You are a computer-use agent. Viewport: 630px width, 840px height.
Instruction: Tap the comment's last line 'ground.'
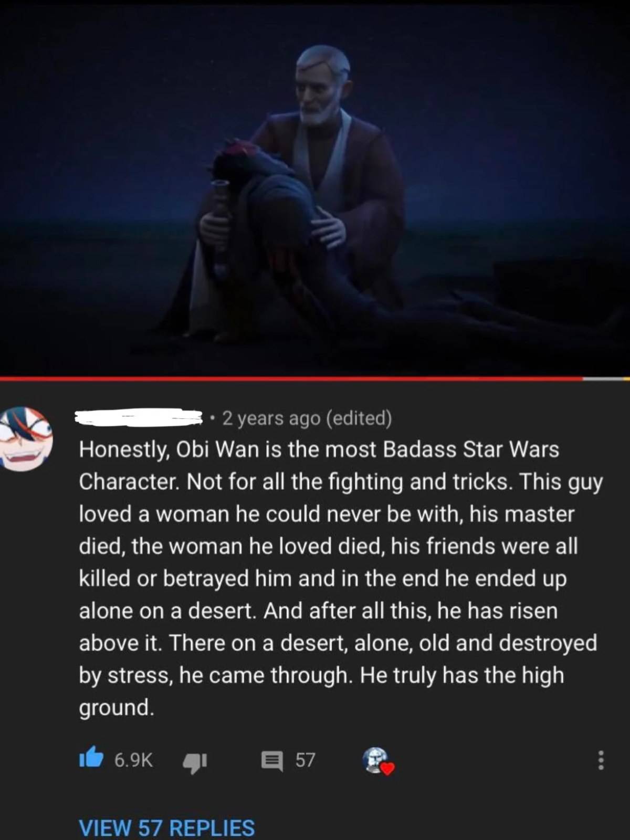click(x=117, y=708)
